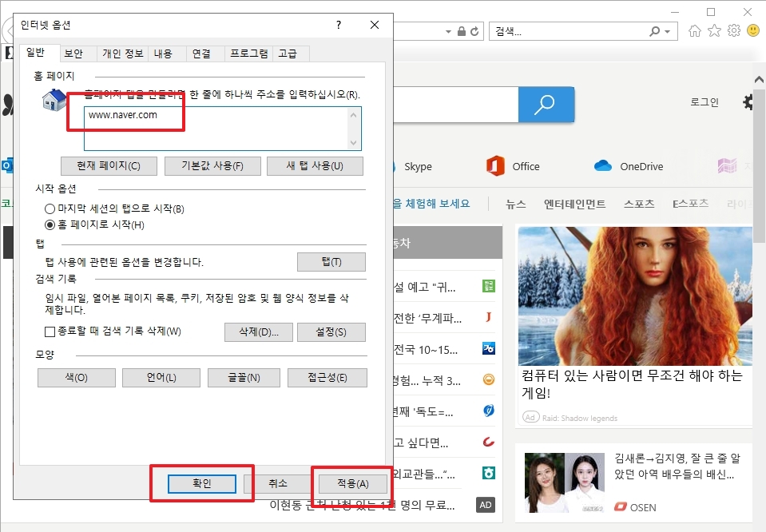Click the refresh icon in address bar
Viewport: 766px width, 532px height.
pos(474,31)
